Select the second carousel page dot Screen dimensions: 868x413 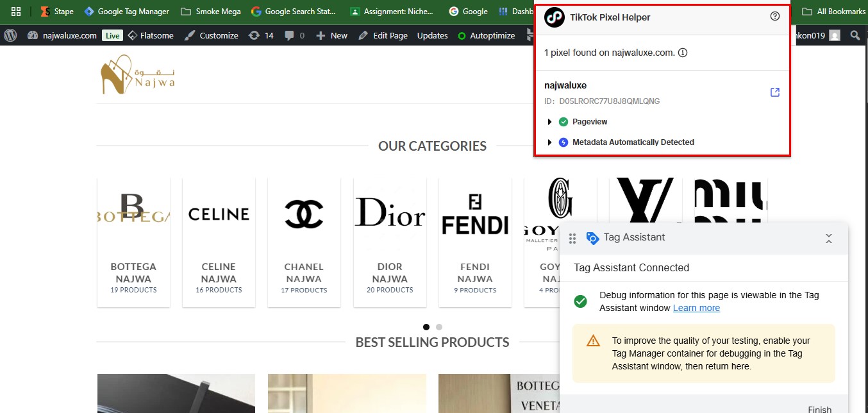click(x=439, y=327)
